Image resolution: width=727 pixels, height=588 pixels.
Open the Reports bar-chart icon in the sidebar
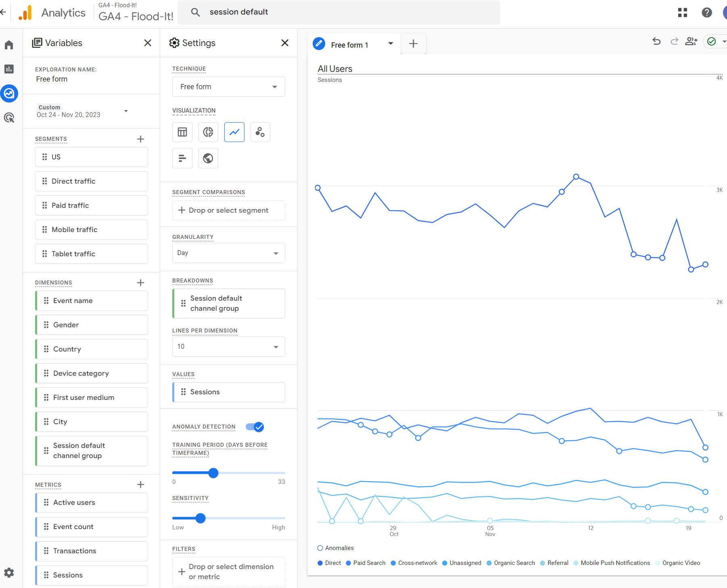tap(9, 69)
